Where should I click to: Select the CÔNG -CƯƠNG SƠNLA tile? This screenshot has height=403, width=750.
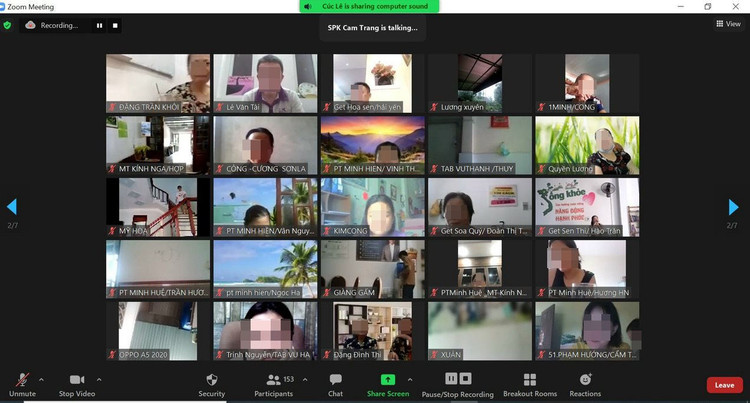tap(265, 145)
